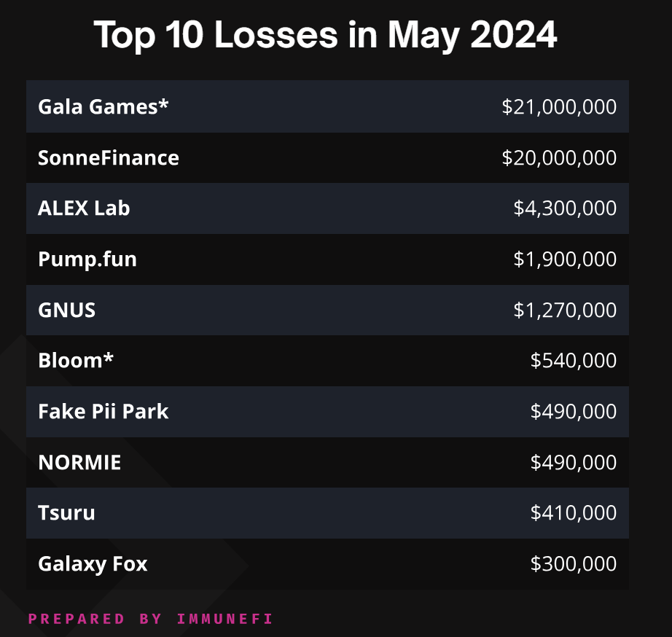Click the $540,000 amount
The width and height of the screenshot is (672, 637).
pos(574,361)
